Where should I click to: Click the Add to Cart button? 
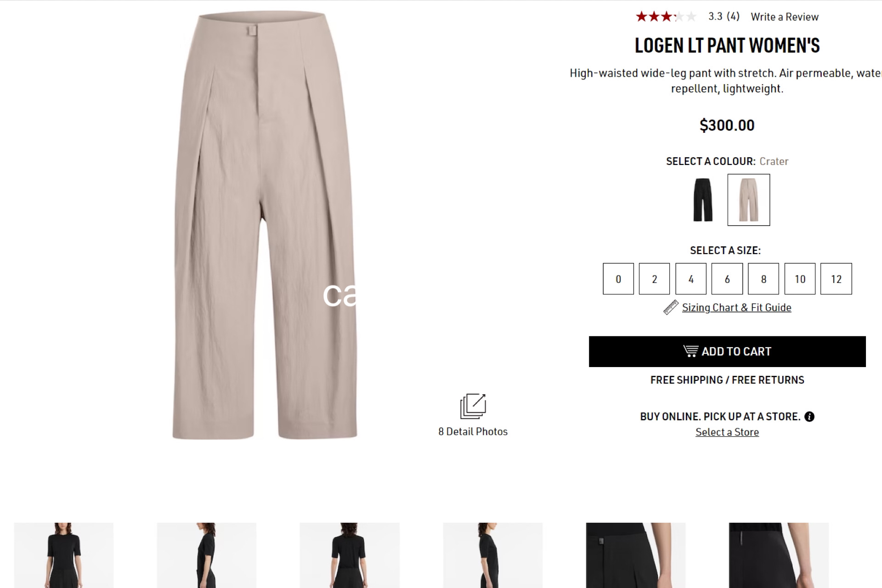coord(727,351)
